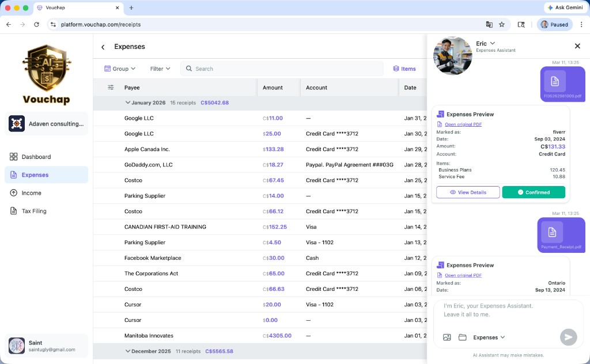Open original PDF link for Ontario expense

[463, 275]
